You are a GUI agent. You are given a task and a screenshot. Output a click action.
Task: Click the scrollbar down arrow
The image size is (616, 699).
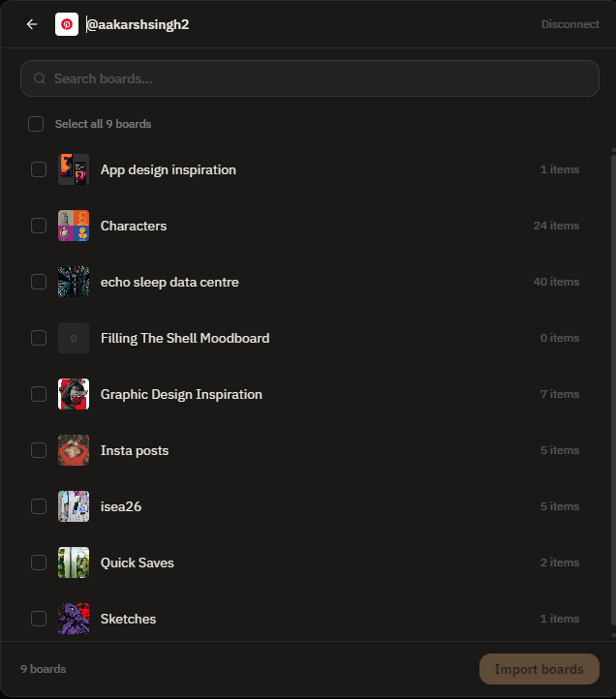[x=614, y=635]
